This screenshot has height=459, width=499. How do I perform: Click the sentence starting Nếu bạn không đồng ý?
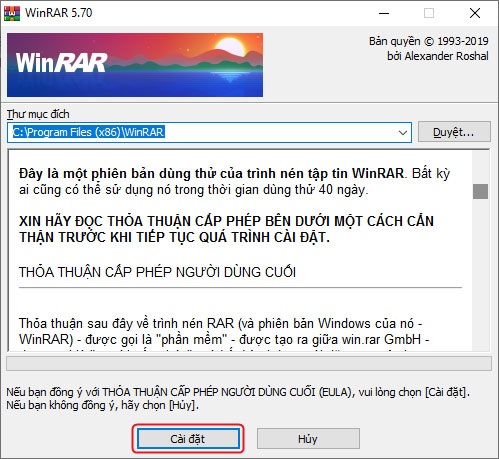click(102, 405)
